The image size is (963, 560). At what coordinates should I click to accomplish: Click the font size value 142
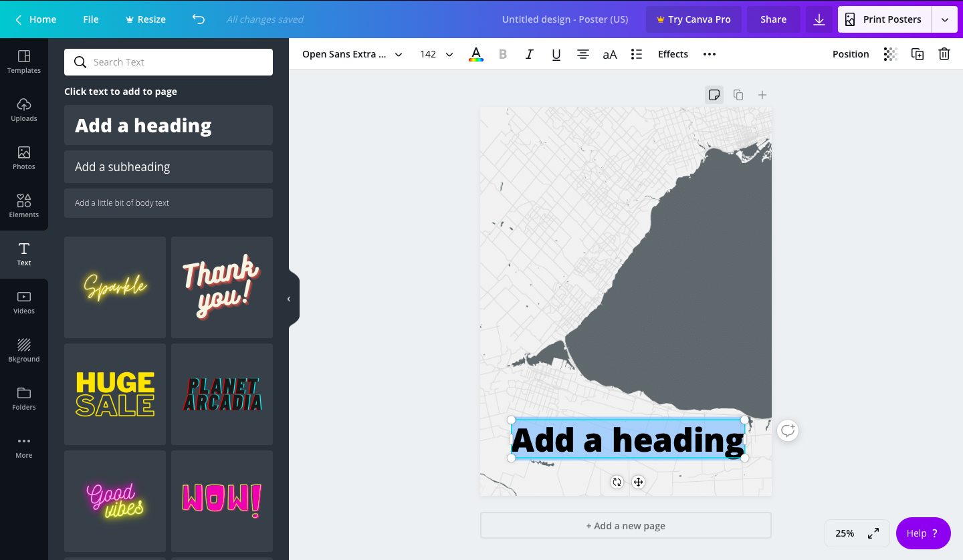(x=428, y=54)
